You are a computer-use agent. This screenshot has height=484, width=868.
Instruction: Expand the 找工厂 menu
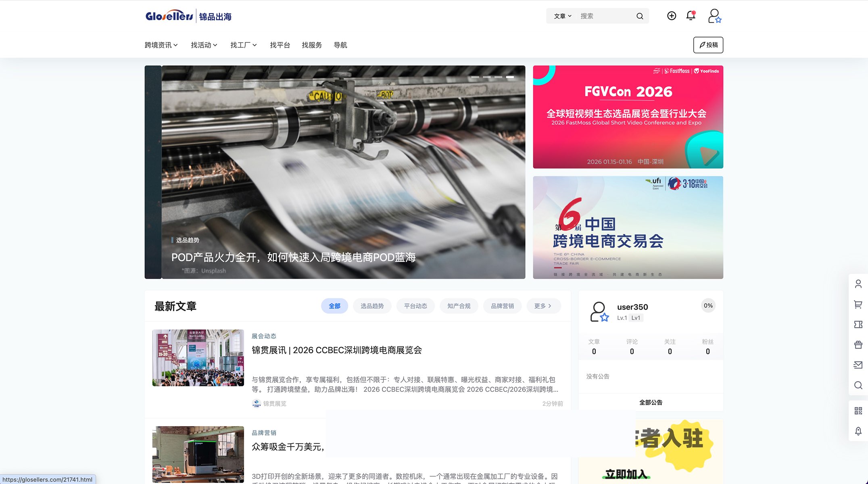pos(244,45)
